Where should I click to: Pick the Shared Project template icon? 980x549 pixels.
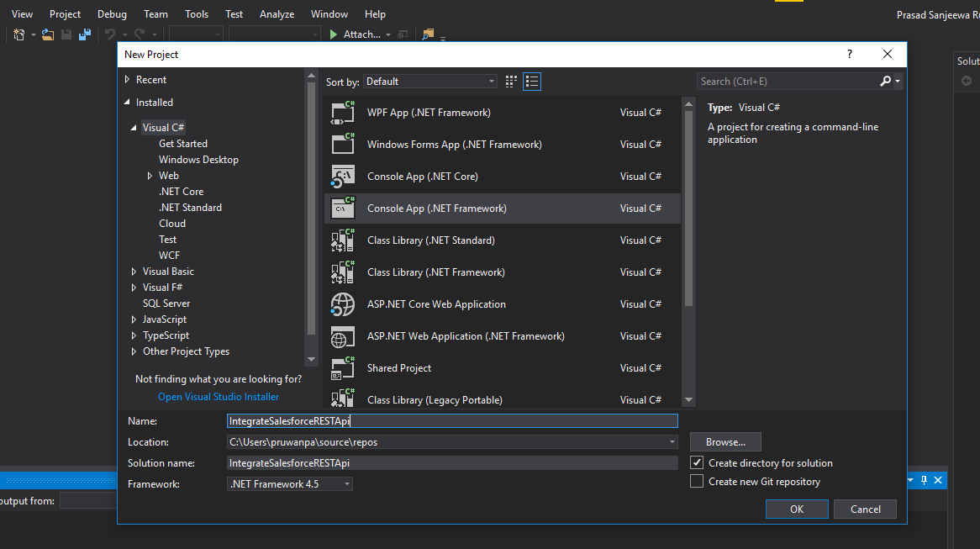pyautogui.click(x=343, y=368)
